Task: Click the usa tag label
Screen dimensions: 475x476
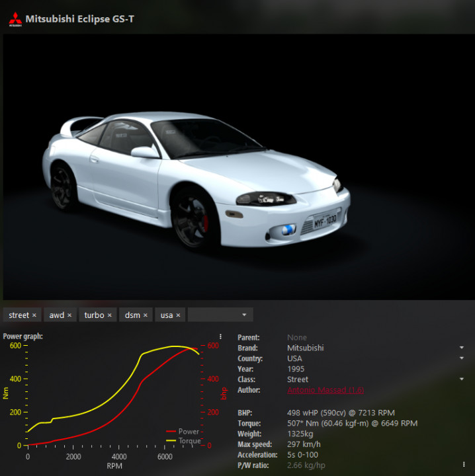Action: point(167,315)
